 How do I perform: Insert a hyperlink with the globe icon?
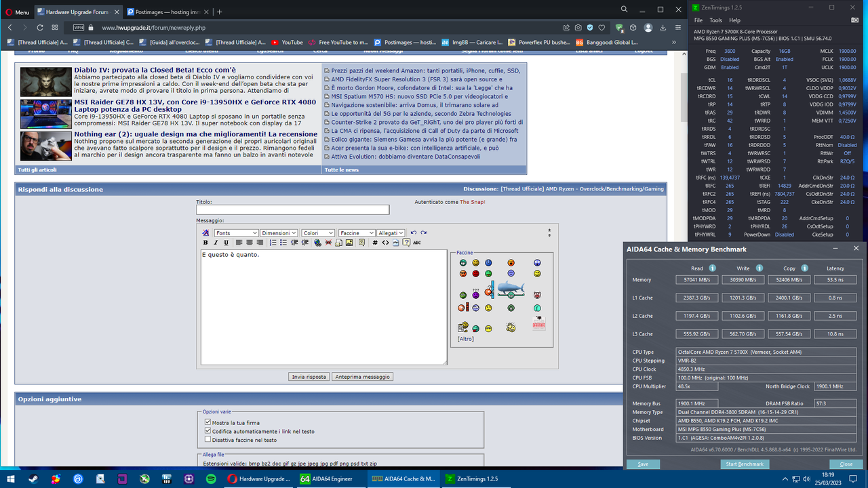317,243
